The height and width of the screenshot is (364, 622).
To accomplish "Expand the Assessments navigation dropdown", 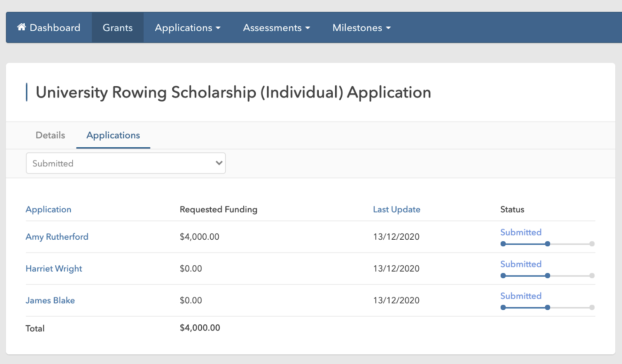I will click(x=276, y=28).
